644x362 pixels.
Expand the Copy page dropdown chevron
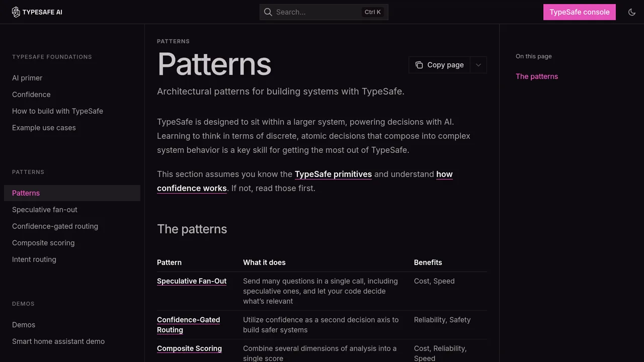tap(478, 65)
